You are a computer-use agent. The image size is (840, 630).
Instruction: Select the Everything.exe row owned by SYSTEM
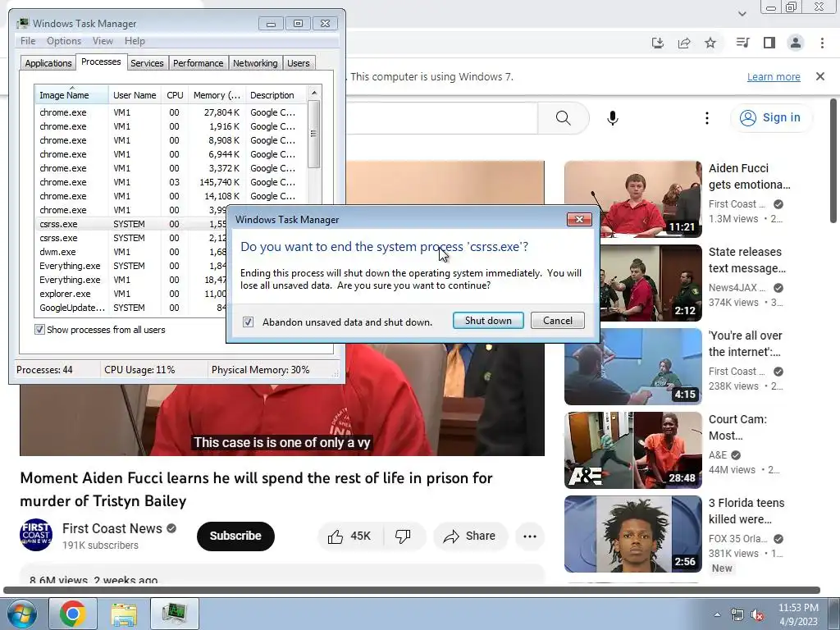(x=130, y=266)
